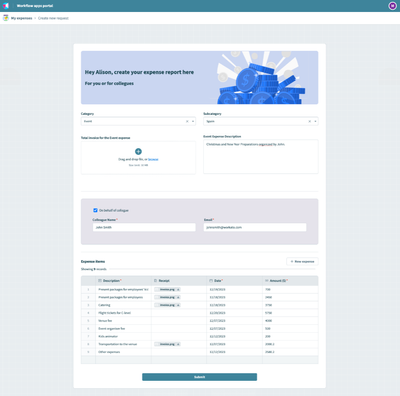Click the Amount column number icon
The height and width of the screenshot is (396, 400).
[x=267, y=281]
